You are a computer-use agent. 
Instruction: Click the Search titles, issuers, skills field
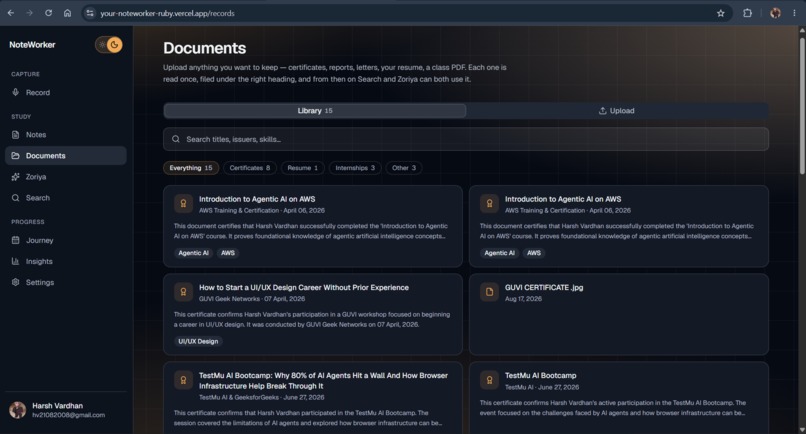(466, 139)
